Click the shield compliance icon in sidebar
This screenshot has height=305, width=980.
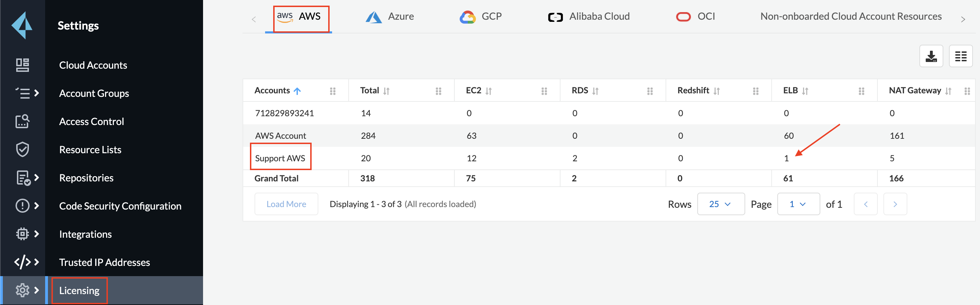point(23,149)
